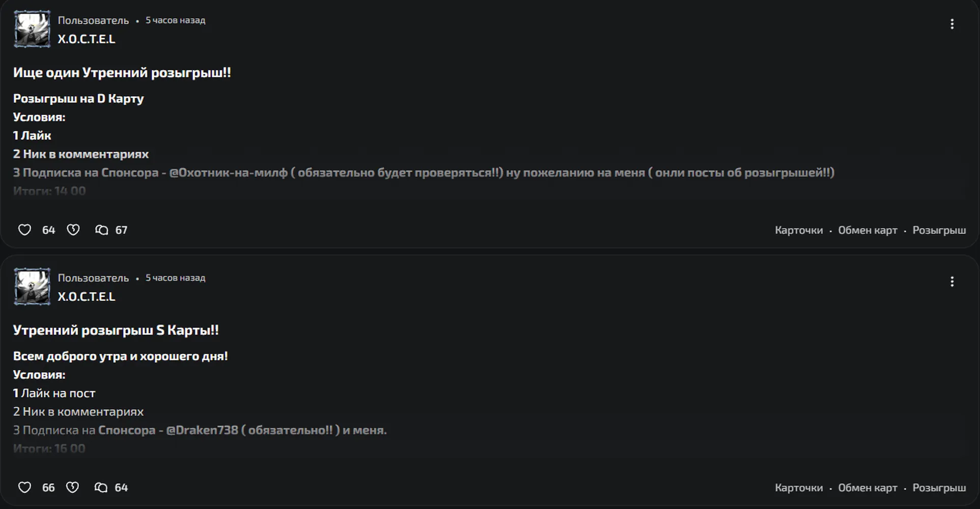
Task: Click the dislike heart on the first post
Action: (x=73, y=230)
